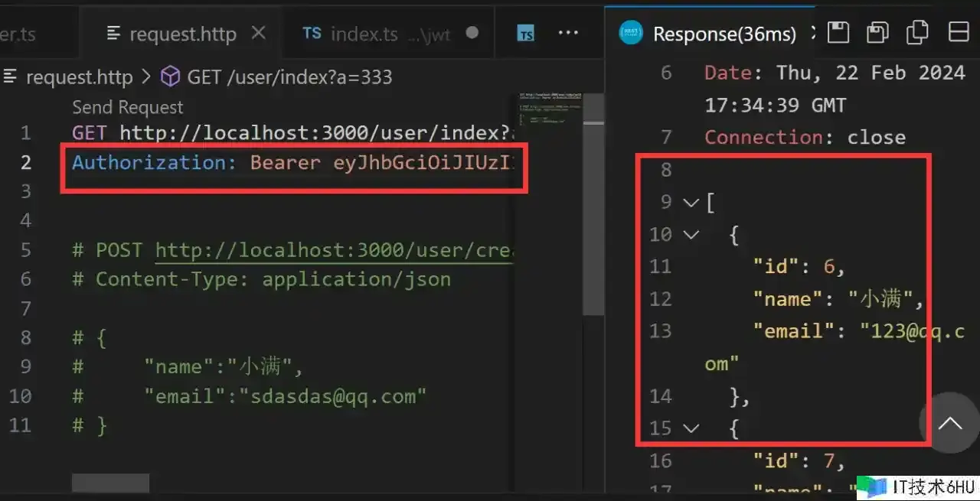Screen dimensions: 980x501
Task: Click the horizontal scrollbar in request editor
Action: tap(110, 483)
